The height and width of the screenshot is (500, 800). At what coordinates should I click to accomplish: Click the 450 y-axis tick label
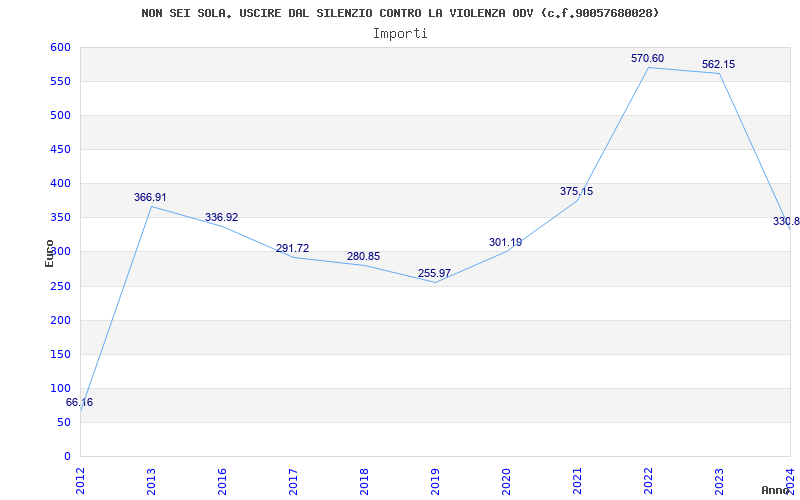(x=60, y=149)
